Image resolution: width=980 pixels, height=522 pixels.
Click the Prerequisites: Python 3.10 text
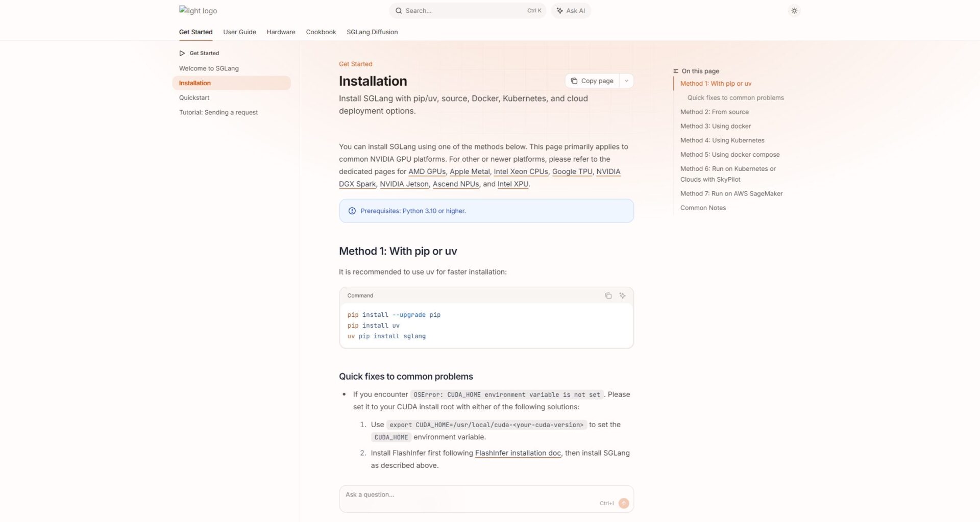pyautogui.click(x=413, y=211)
